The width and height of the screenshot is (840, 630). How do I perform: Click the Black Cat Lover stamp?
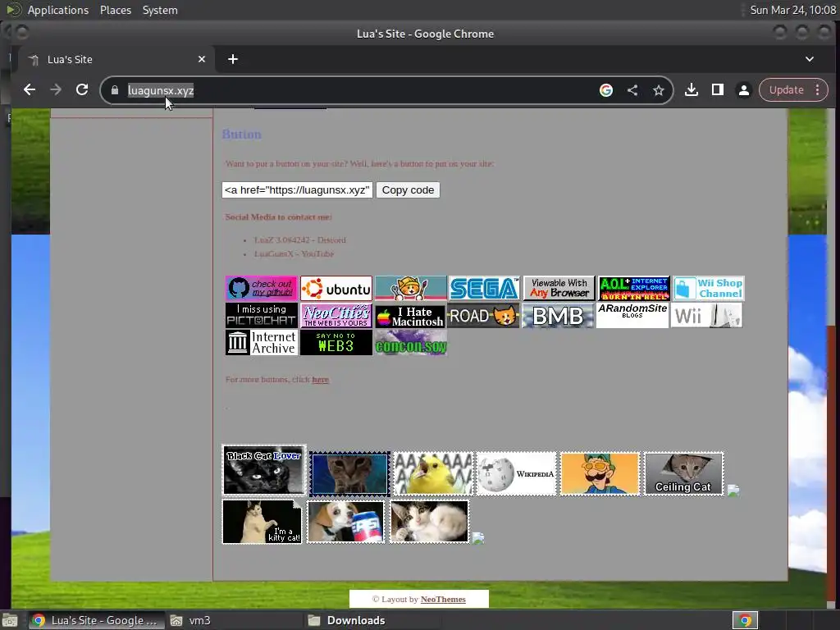[x=264, y=470]
